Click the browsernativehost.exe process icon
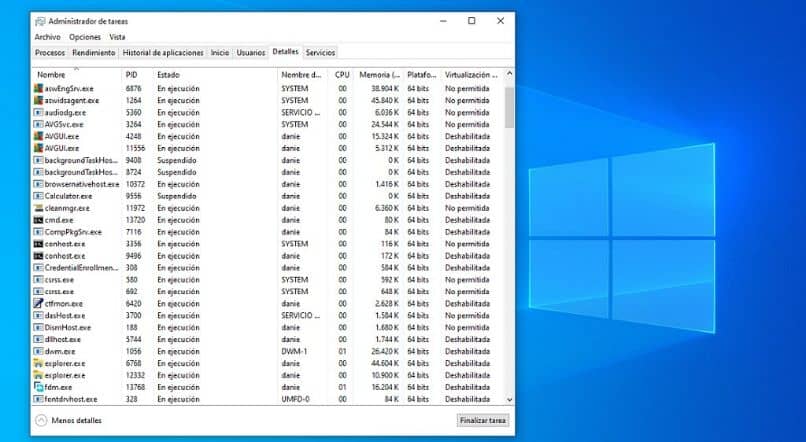This screenshot has width=806, height=442. point(38,184)
